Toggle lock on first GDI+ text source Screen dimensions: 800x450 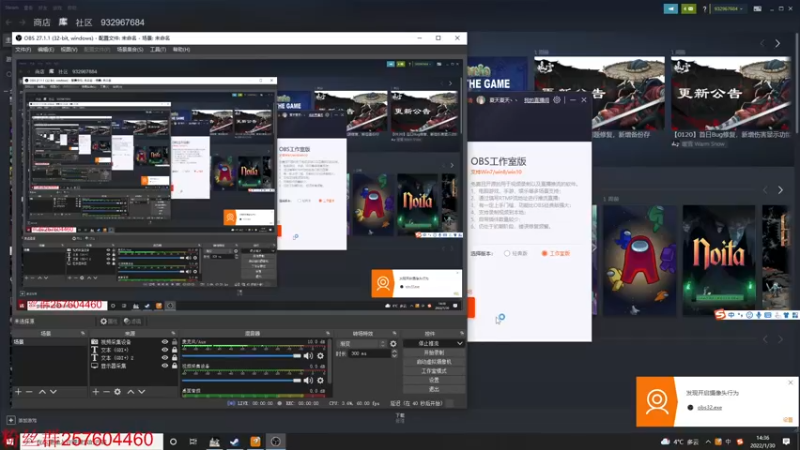[x=174, y=350]
